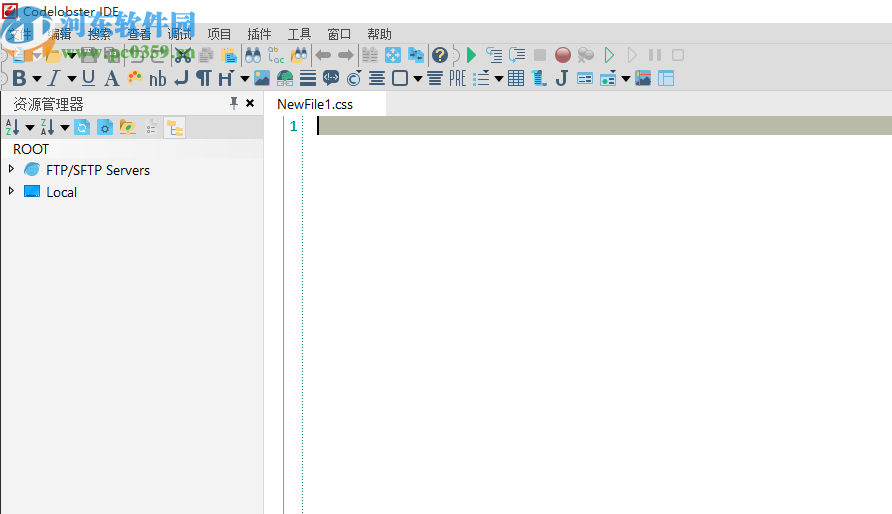The width and height of the screenshot is (892, 514).
Task: Insert paragraph pilcrow icon
Action: [x=203, y=78]
